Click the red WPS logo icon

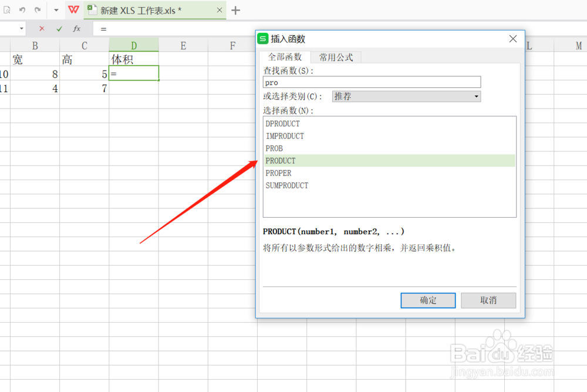pyautogui.click(x=73, y=10)
